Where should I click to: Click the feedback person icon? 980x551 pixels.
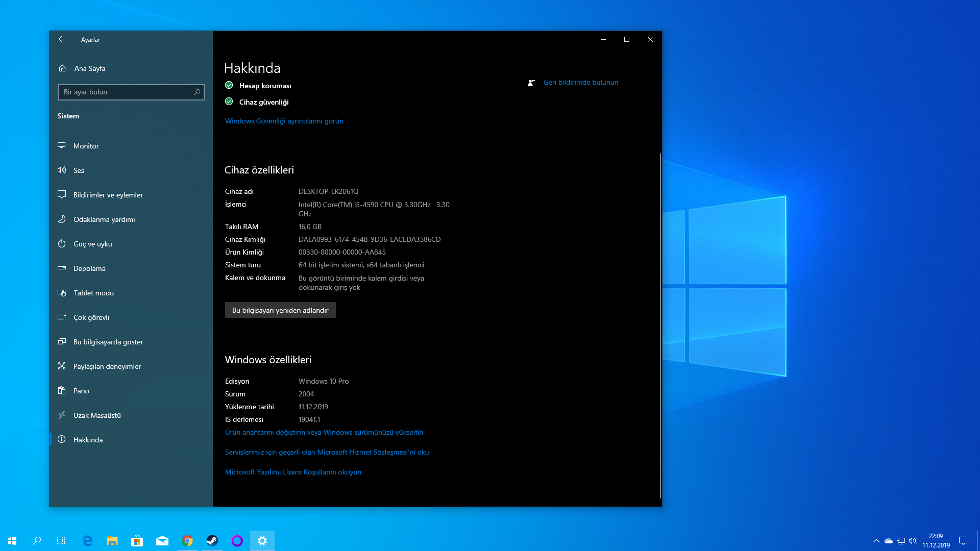(531, 83)
